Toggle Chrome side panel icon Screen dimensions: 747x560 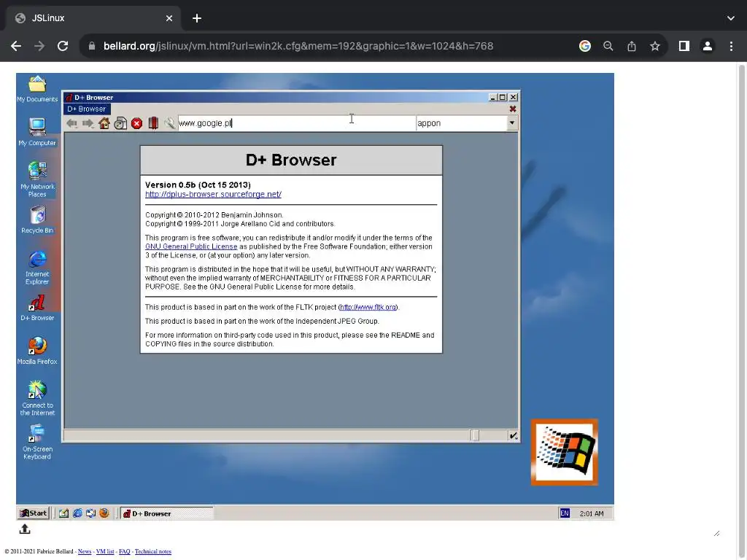point(684,46)
